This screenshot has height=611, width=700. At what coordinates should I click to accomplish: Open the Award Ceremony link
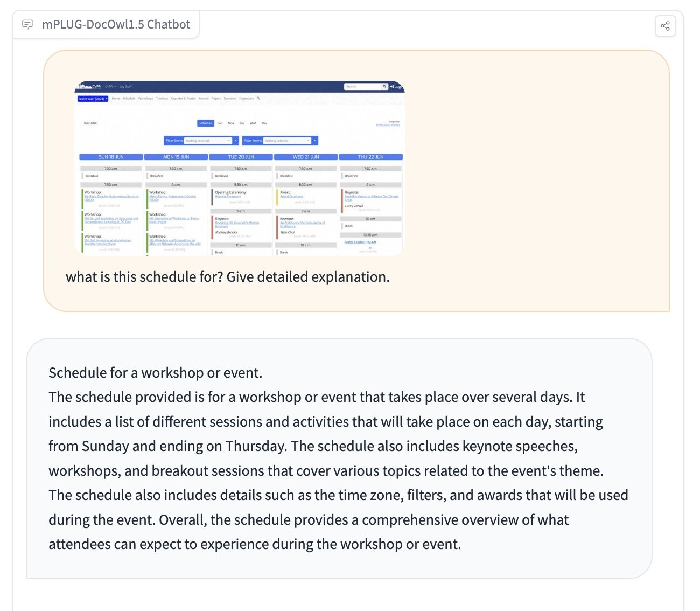point(291,197)
